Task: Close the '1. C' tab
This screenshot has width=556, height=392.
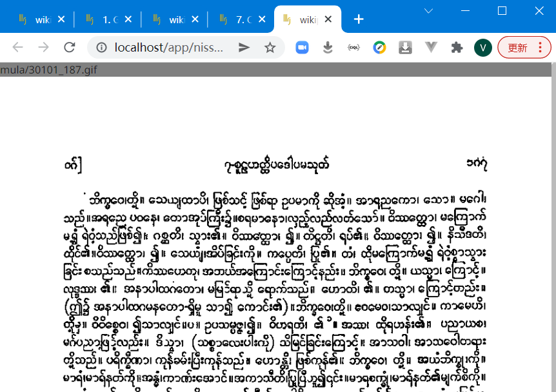Action: click(128, 19)
